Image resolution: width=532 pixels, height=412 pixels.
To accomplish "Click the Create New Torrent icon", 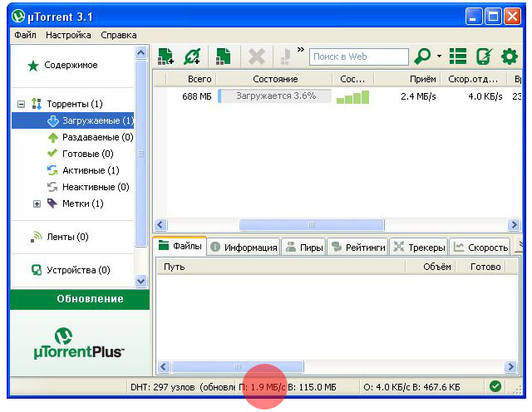I will (x=223, y=56).
